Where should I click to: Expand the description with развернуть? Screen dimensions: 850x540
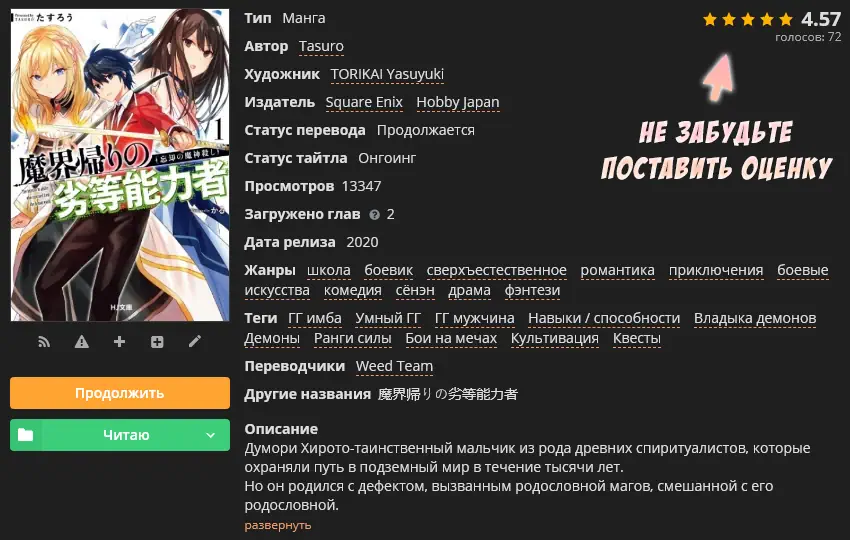(x=278, y=525)
